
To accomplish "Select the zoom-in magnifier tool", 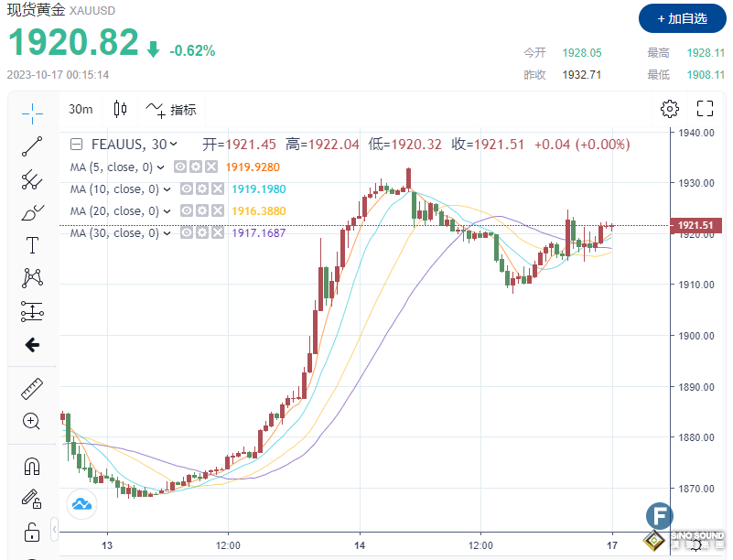I will pyautogui.click(x=31, y=422).
